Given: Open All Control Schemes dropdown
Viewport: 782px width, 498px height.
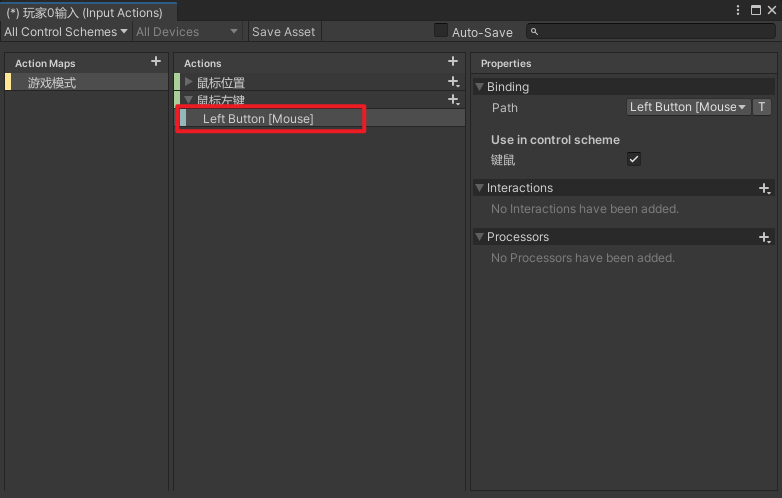Looking at the screenshot, I should click(66, 32).
